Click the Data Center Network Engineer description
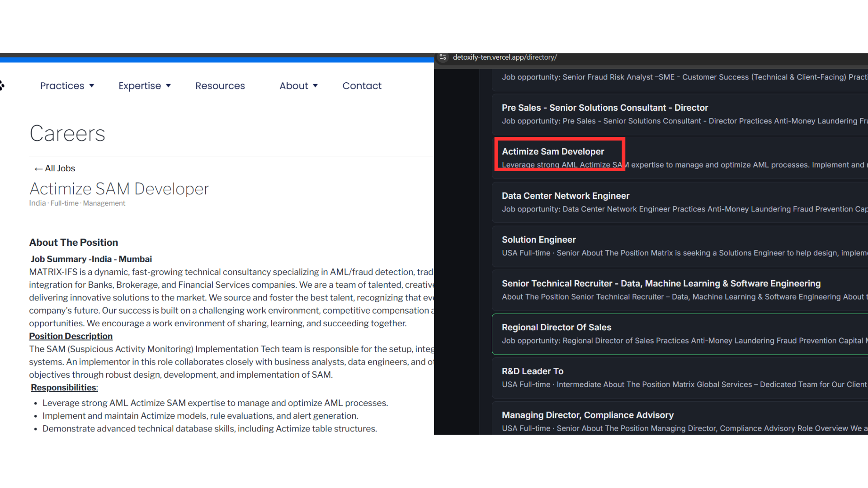Image resolution: width=868 pixels, height=488 pixels. (684, 209)
